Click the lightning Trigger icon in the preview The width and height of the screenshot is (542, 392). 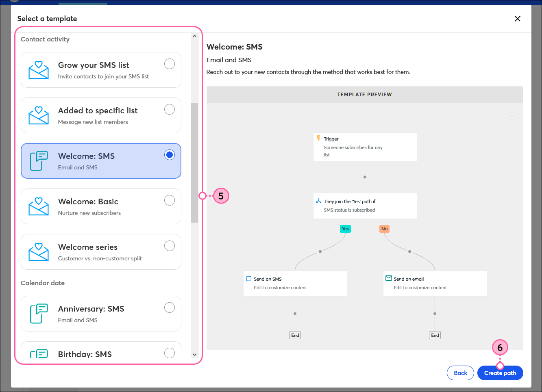point(319,139)
